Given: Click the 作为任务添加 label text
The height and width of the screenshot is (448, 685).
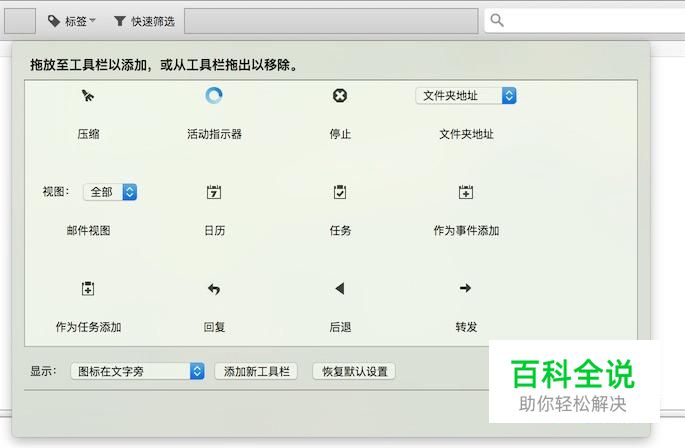Looking at the screenshot, I should point(88,327).
